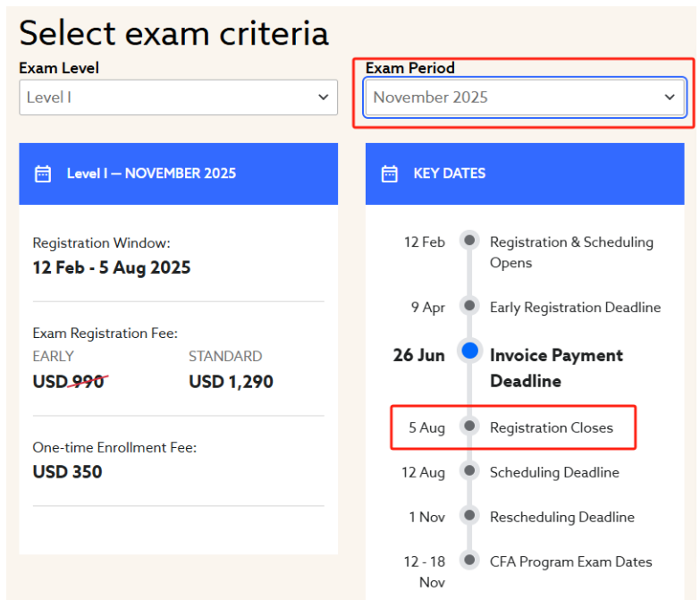Viewport: 700px width, 600px height.
Task: Open the Exam Level dropdown
Action: tap(178, 97)
